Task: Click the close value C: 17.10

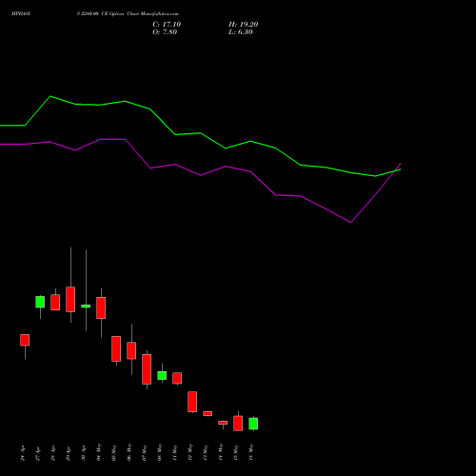Action: tap(167, 25)
